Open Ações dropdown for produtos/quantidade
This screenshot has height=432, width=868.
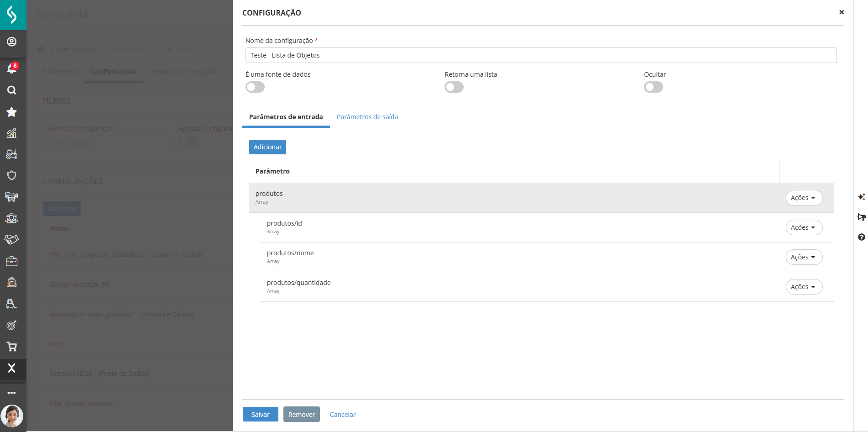(804, 287)
